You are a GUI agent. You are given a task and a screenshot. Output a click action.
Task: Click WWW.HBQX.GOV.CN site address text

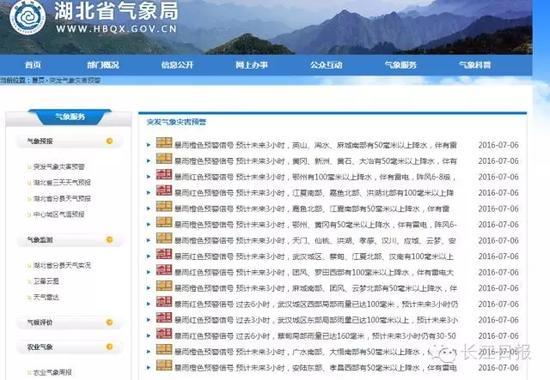click(x=116, y=29)
